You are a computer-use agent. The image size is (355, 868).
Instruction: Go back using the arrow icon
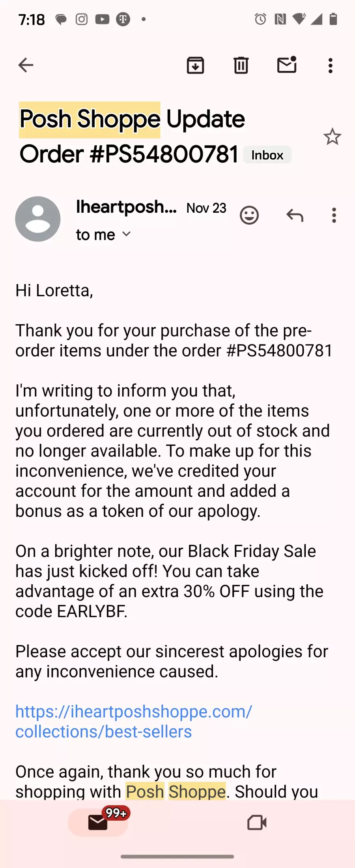click(x=26, y=65)
